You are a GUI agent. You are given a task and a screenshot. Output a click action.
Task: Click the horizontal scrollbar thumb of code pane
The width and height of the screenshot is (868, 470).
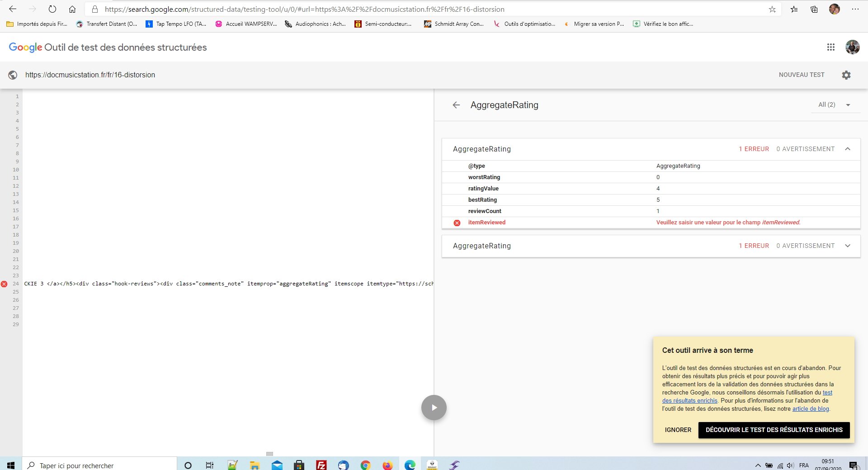point(269,454)
